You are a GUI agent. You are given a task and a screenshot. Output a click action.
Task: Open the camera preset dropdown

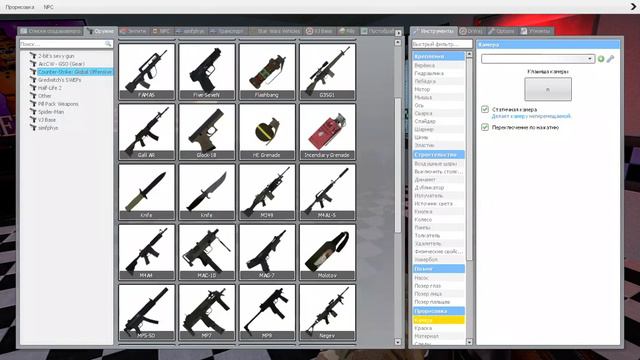tap(538, 59)
